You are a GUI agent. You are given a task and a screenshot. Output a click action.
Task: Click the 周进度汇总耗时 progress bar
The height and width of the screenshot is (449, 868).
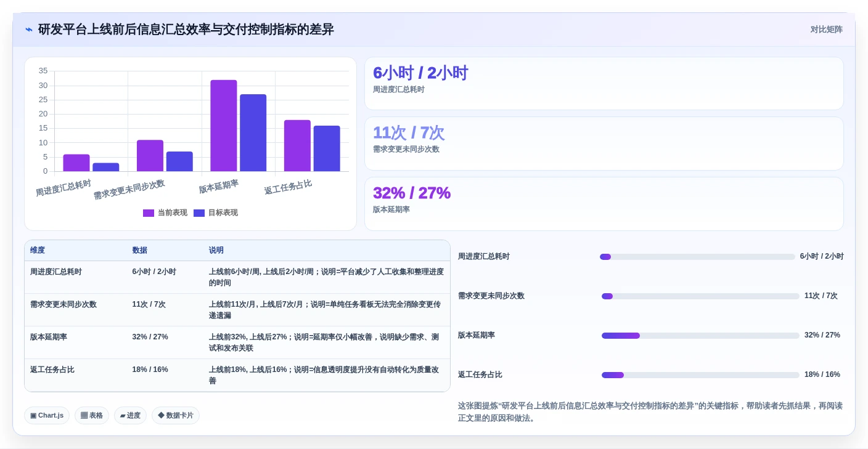697,257
